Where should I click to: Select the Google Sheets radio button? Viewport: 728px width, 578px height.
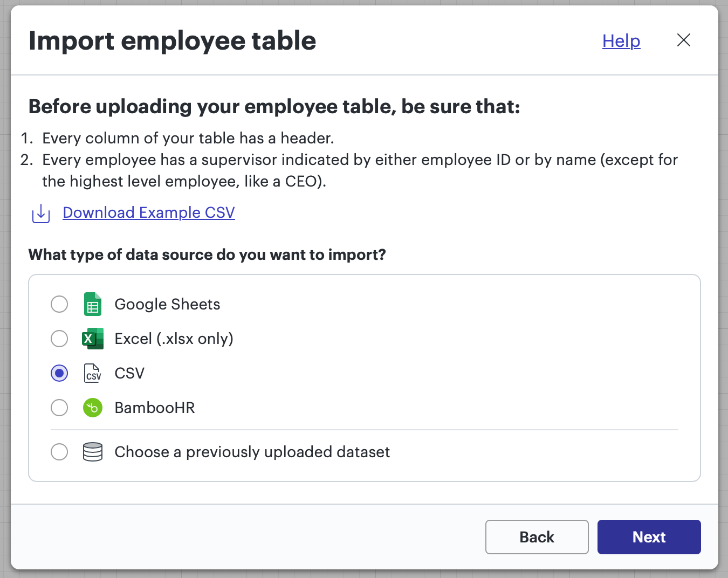coord(59,304)
